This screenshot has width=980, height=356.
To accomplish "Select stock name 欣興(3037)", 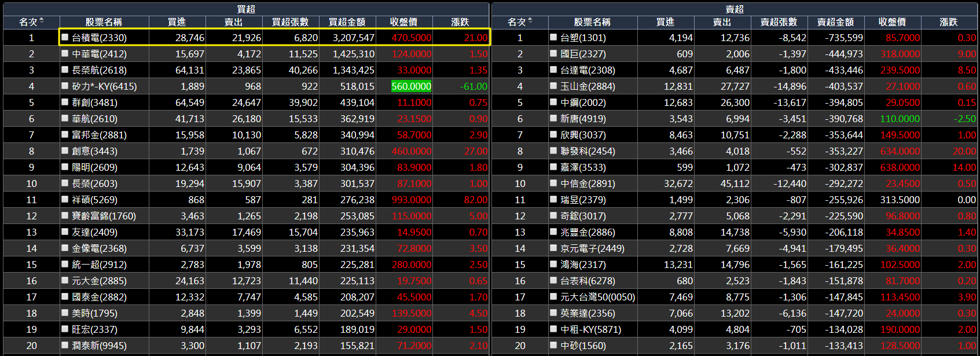I will 583,135.
